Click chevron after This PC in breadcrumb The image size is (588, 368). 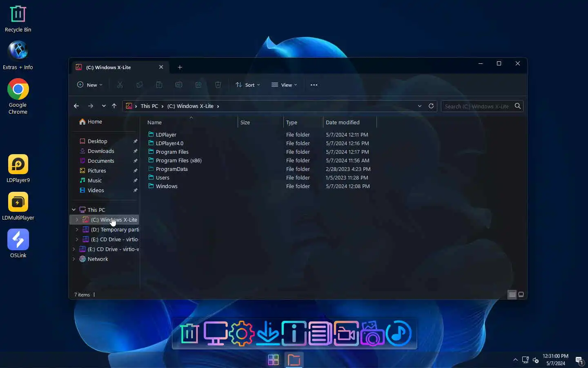[x=163, y=106]
